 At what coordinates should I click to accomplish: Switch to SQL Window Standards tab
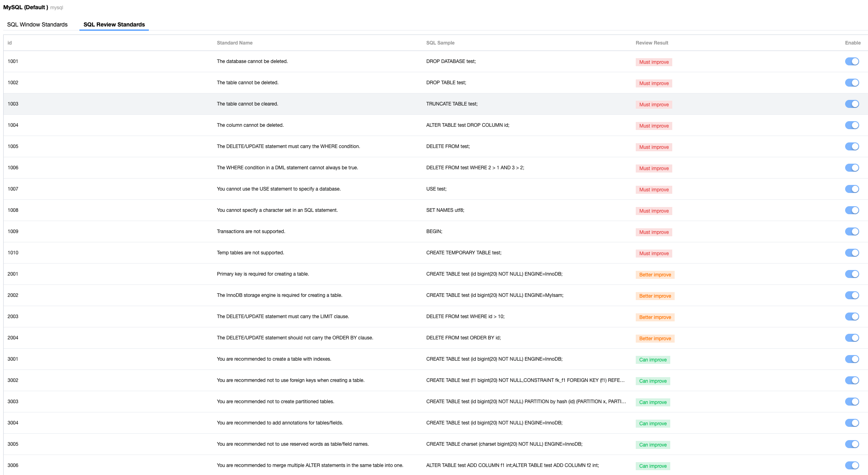37,24
